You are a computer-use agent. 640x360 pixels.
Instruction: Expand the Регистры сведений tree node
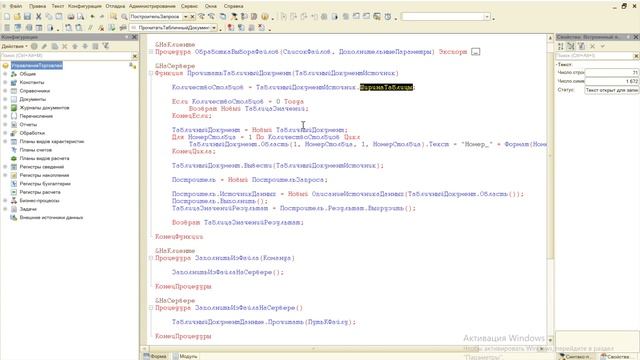click(5, 167)
